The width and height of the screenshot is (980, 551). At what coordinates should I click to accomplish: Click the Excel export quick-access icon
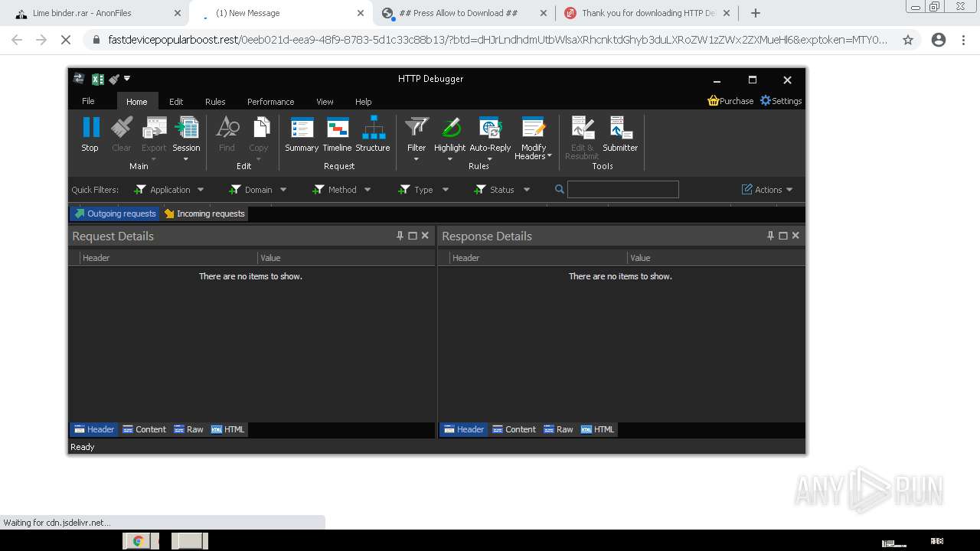[98, 79]
